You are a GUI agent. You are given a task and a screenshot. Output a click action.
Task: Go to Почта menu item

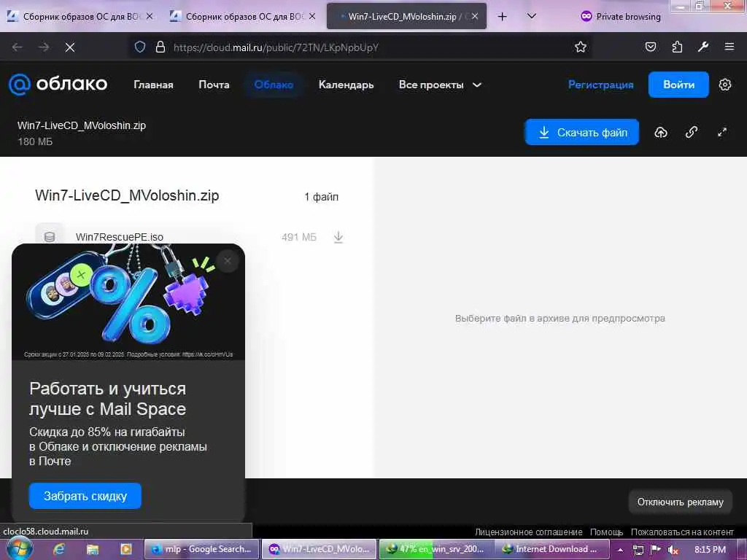point(214,85)
